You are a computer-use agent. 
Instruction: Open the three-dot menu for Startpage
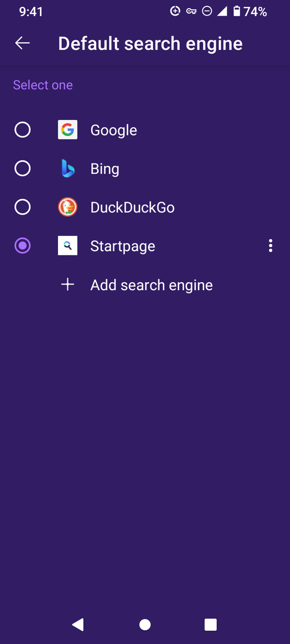(x=270, y=246)
